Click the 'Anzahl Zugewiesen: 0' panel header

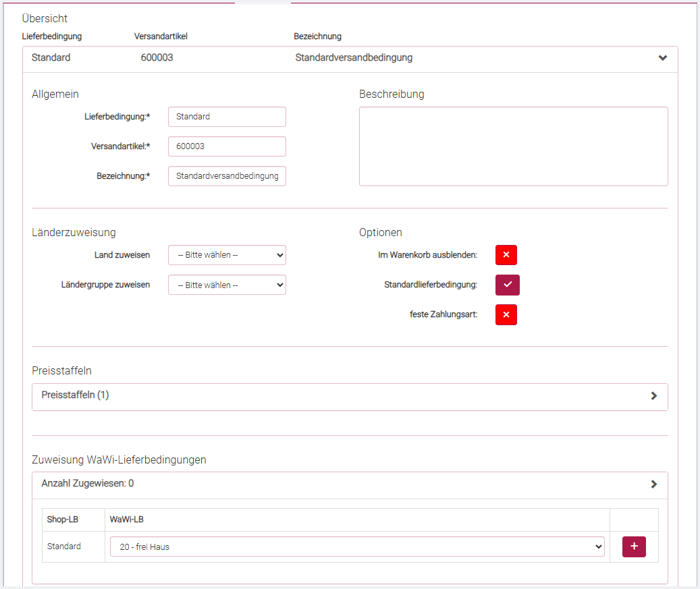[x=88, y=484]
